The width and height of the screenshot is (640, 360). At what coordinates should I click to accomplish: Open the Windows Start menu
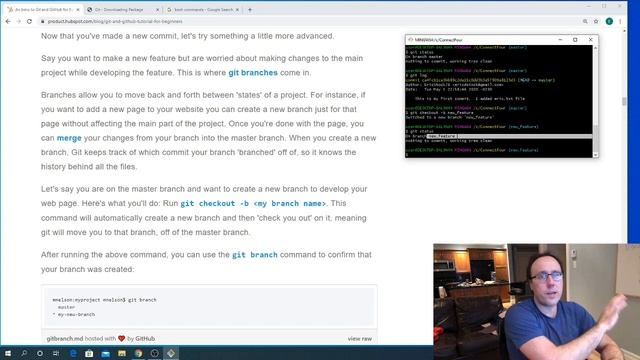tap(8, 353)
